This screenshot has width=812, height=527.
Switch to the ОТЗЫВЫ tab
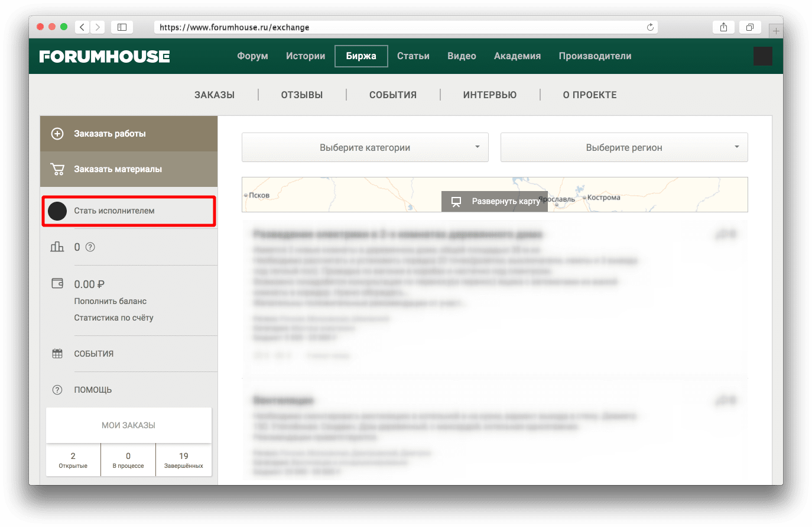coord(302,95)
